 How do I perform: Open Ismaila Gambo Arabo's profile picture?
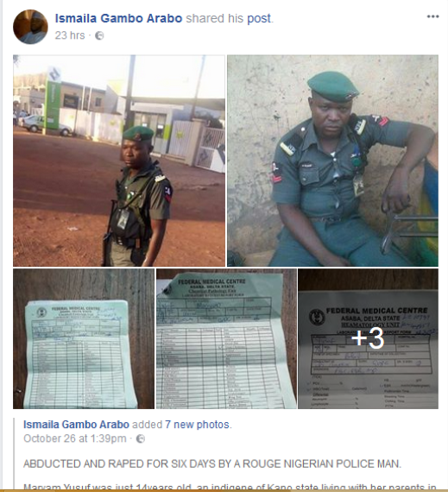[30, 27]
